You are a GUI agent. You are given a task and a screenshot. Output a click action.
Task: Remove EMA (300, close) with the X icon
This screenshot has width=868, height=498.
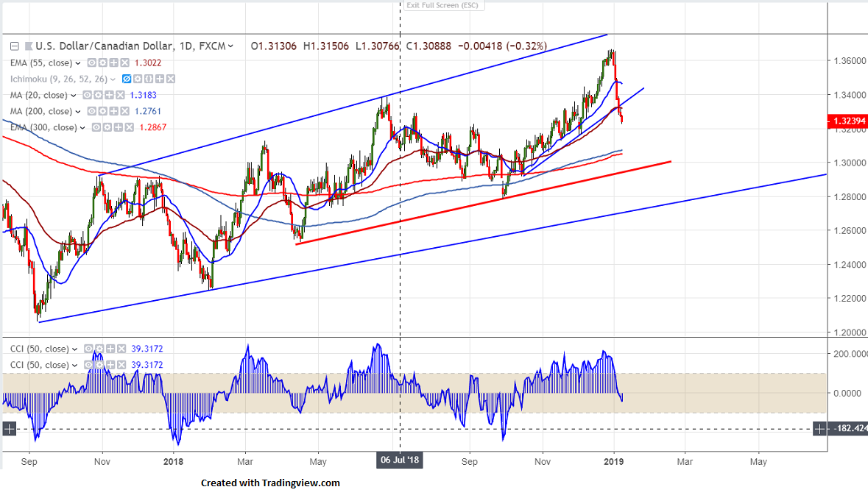click(129, 127)
